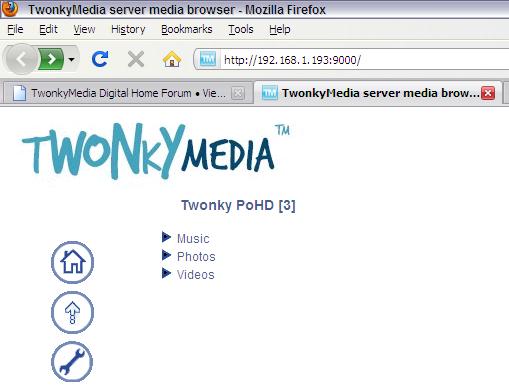Screen dimensions: 509x389
Task: Open the File menu
Action: click(15, 29)
